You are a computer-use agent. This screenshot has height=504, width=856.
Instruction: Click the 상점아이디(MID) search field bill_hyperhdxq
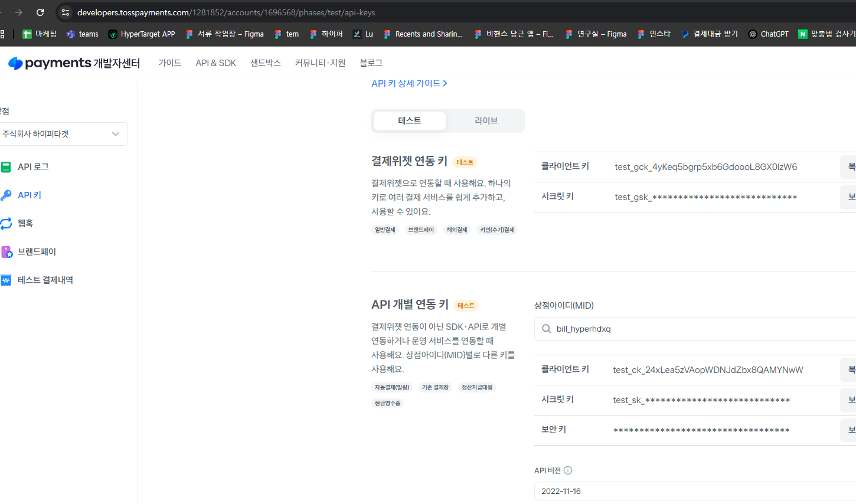695,329
